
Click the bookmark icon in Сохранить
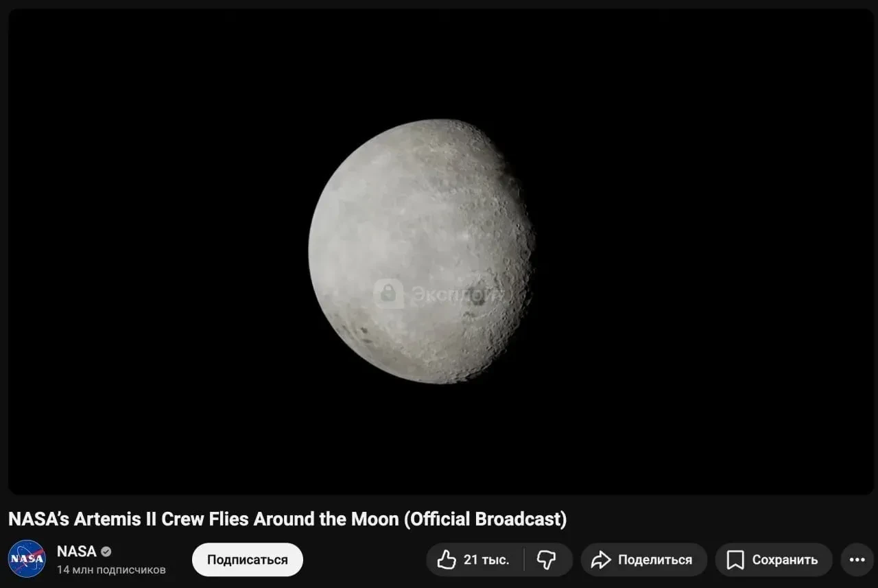[735, 560]
